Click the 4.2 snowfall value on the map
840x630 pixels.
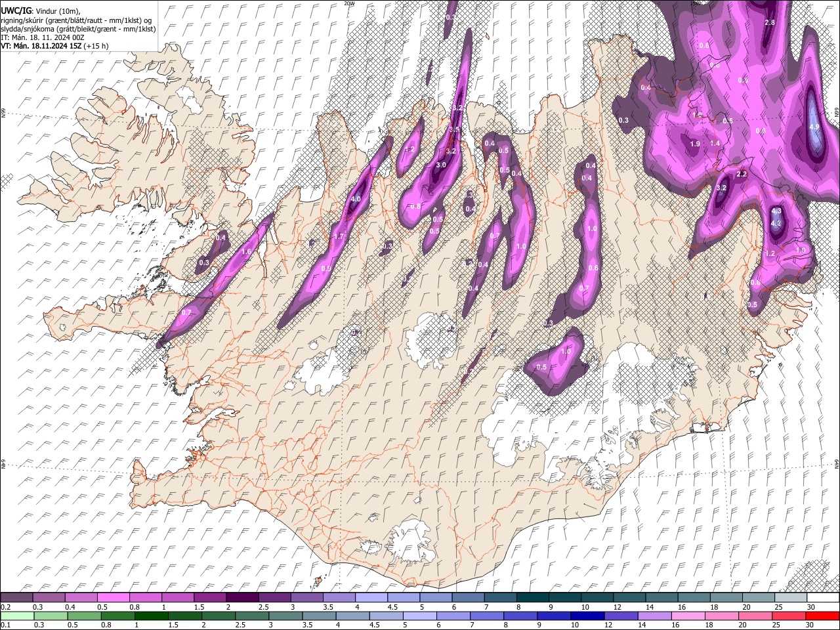coord(776,224)
